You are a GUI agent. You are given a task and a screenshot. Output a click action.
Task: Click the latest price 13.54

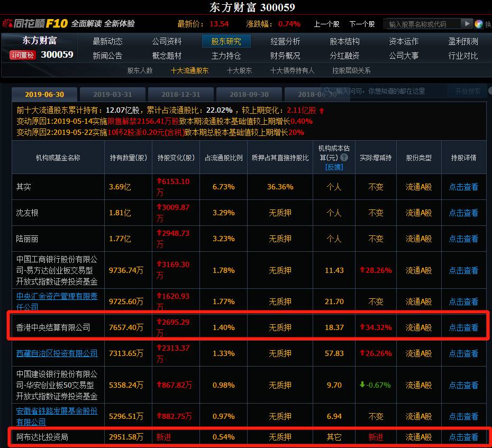point(220,24)
